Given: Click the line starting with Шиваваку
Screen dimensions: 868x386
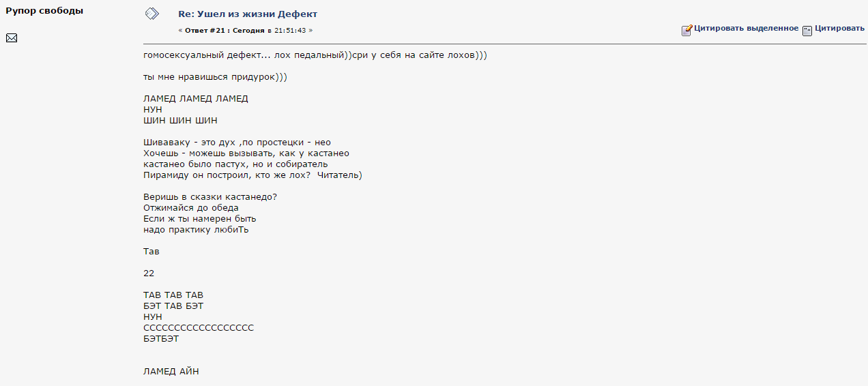Looking at the screenshot, I should [237, 143].
